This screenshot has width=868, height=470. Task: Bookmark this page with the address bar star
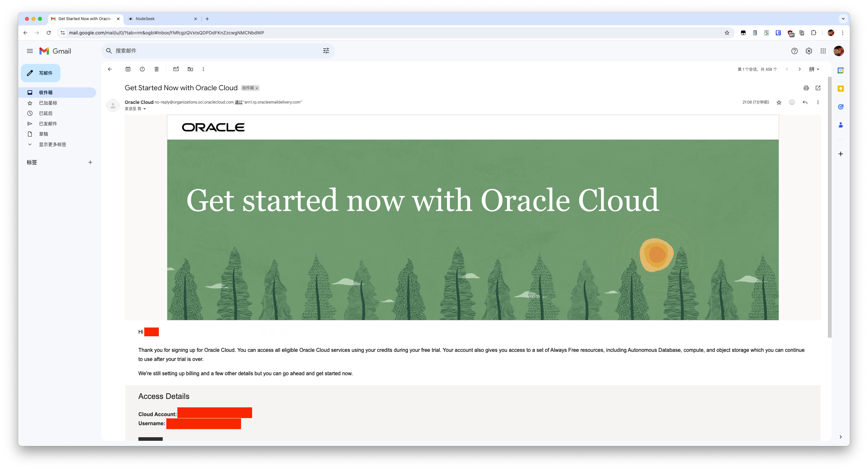(727, 33)
